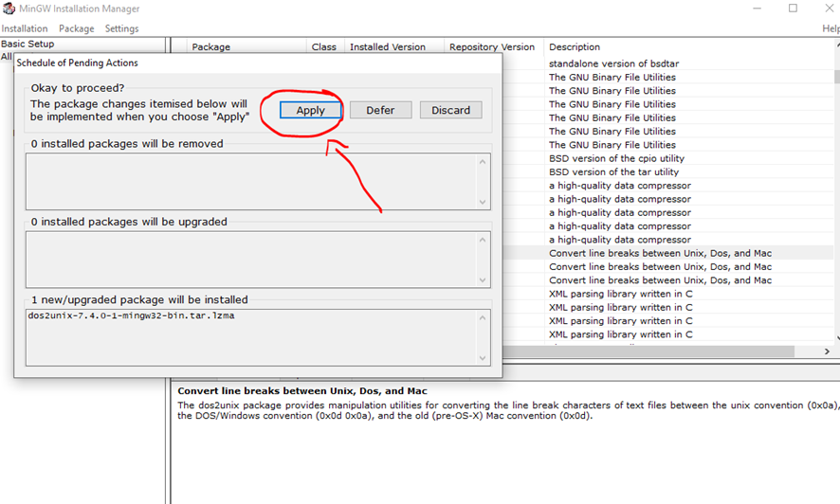Open the Installation menu

(25, 28)
